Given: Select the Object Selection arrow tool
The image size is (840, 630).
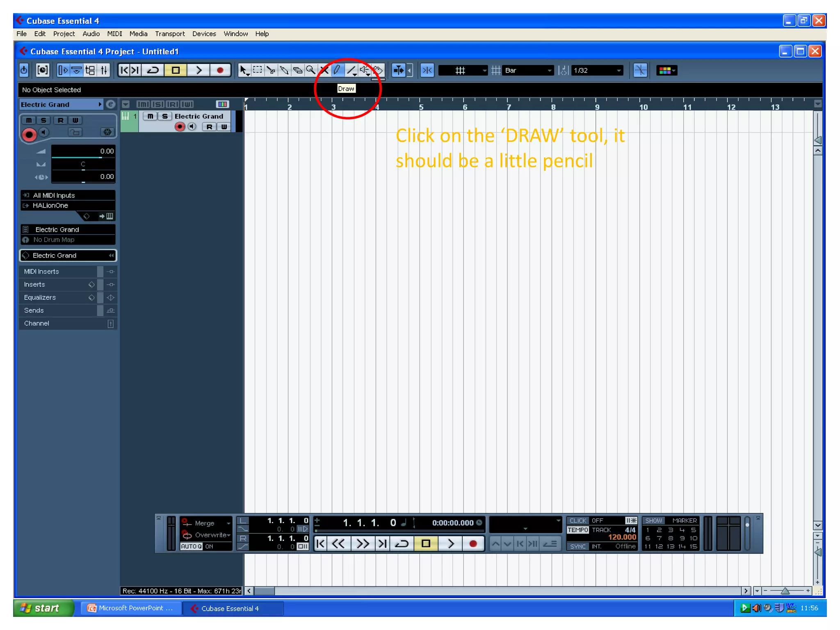Looking at the screenshot, I should (244, 70).
